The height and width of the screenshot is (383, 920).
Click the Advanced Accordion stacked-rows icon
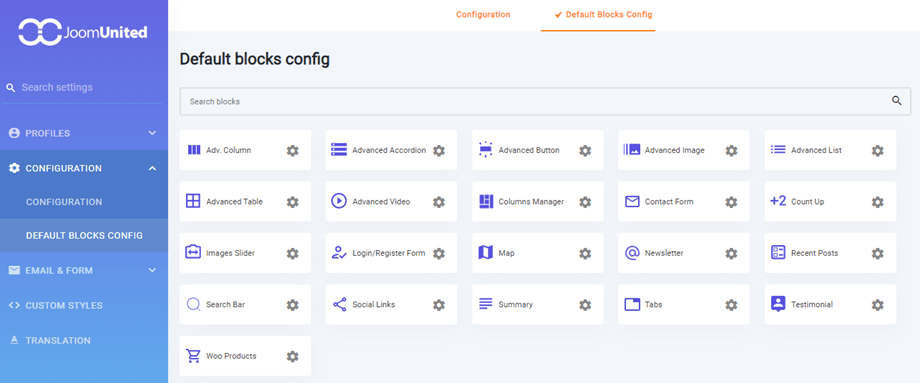point(339,149)
